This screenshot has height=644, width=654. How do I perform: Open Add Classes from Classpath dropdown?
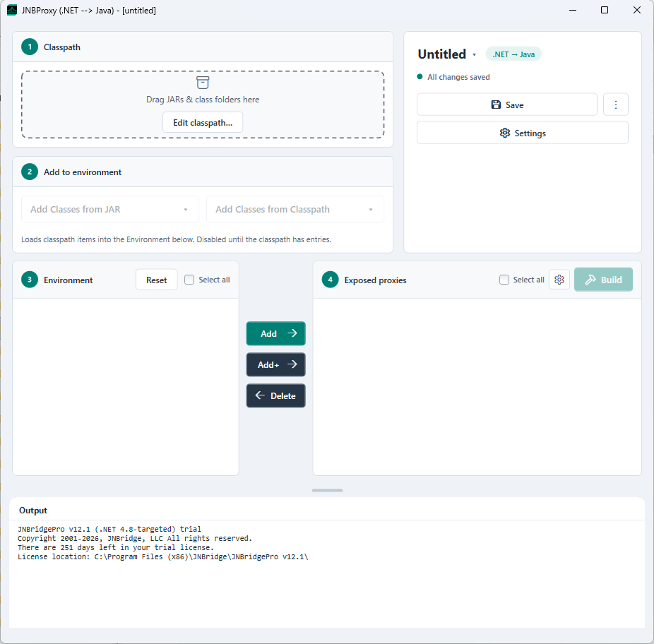(x=295, y=209)
